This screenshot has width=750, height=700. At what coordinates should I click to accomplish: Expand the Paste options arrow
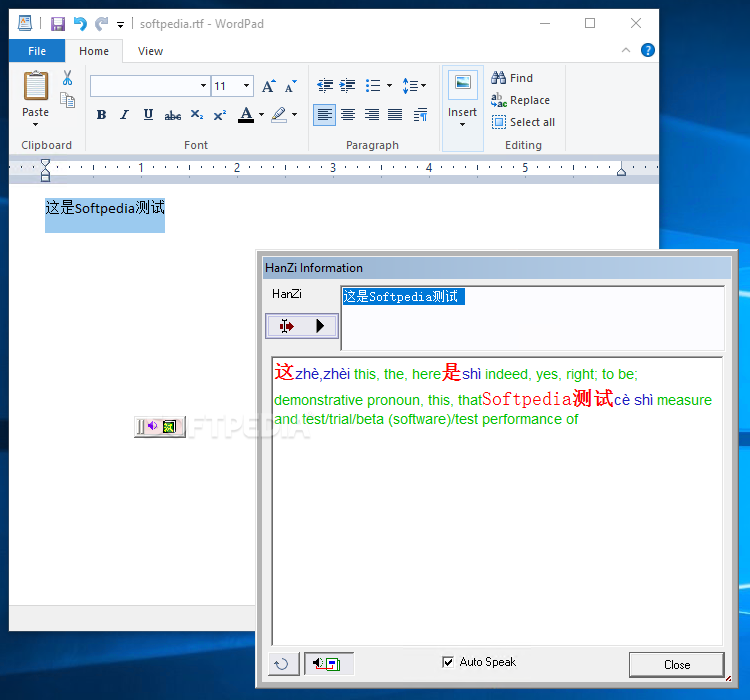tap(35, 124)
